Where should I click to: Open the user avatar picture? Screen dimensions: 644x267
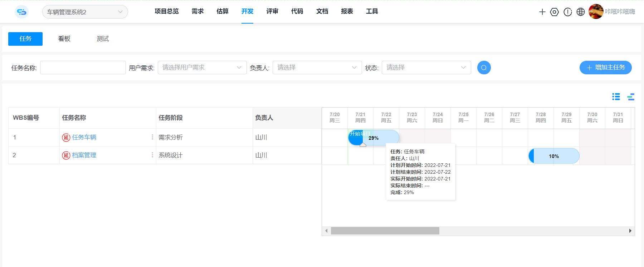[596, 11]
